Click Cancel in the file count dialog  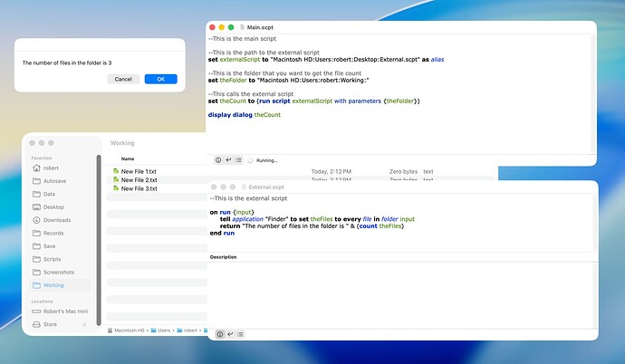[x=123, y=79]
